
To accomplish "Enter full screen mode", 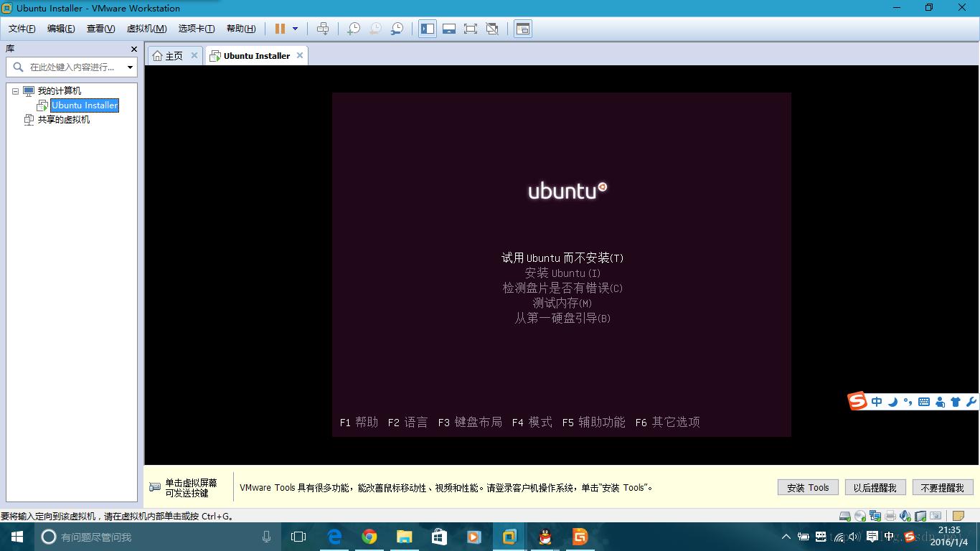I will (471, 29).
